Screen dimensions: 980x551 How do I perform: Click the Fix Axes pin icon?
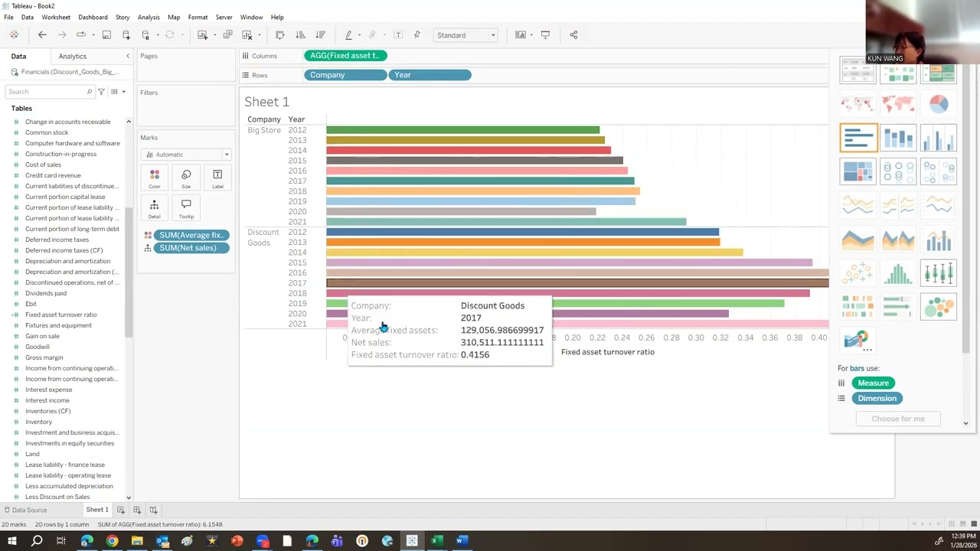pos(417,34)
